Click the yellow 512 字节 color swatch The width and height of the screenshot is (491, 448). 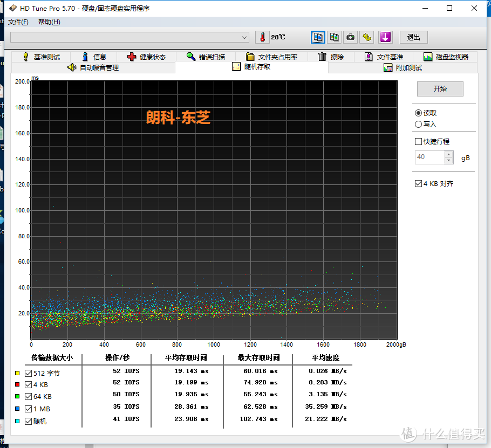(17, 373)
